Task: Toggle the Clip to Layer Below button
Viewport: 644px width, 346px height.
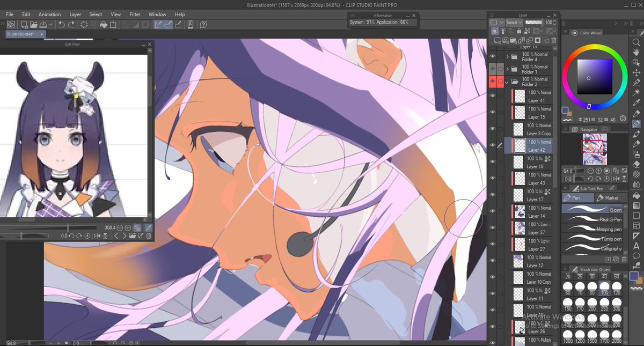Action: pos(494,32)
